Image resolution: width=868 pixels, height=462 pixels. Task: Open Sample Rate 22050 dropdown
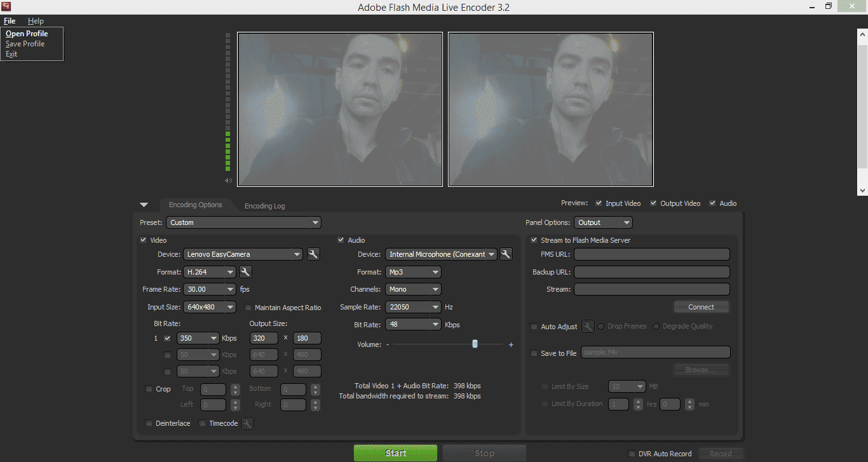click(x=413, y=307)
